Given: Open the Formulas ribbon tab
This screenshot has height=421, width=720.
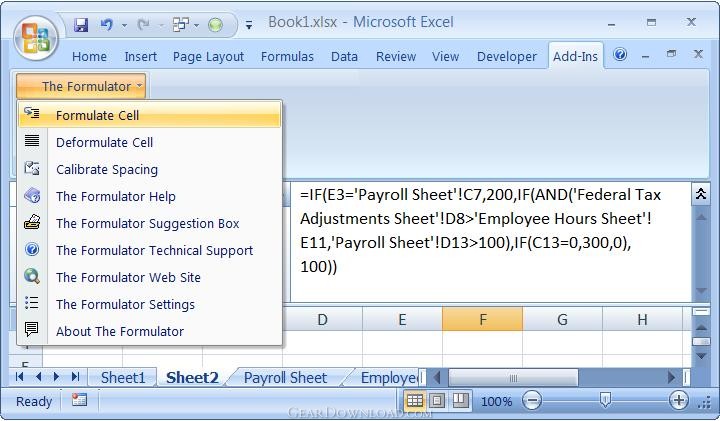Looking at the screenshot, I should (287, 57).
